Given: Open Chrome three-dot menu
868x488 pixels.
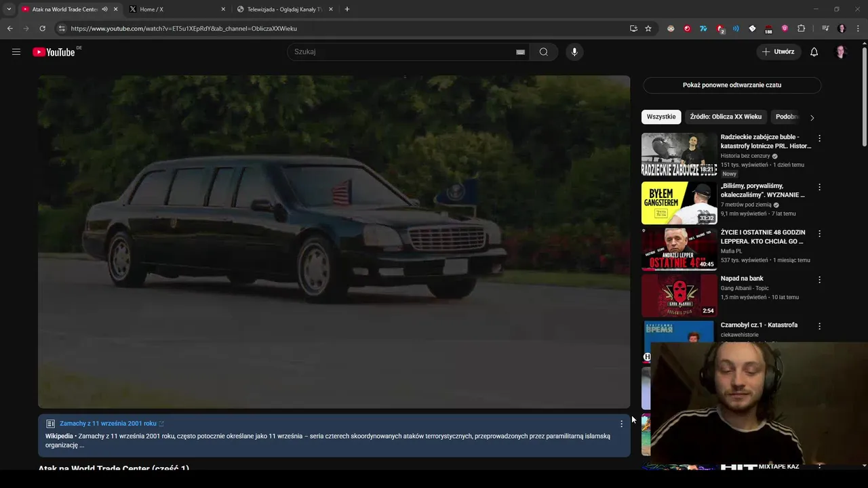Looking at the screenshot, I should coord(859,28).
